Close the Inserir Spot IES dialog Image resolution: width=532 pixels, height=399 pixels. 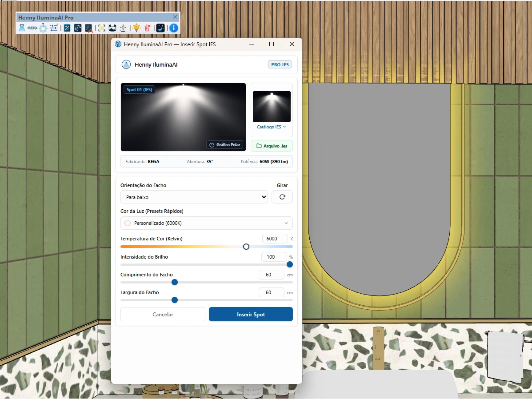292,44
